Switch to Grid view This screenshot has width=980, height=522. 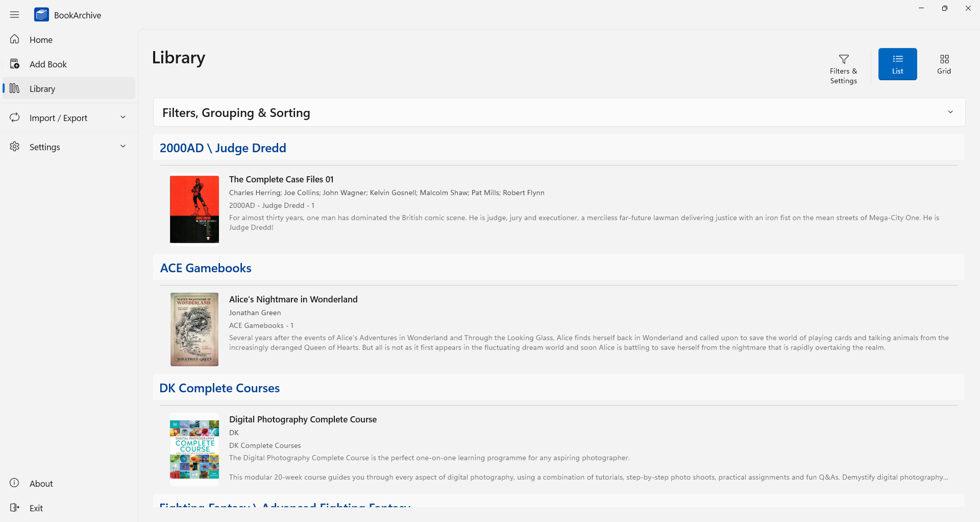pos(944,64)
